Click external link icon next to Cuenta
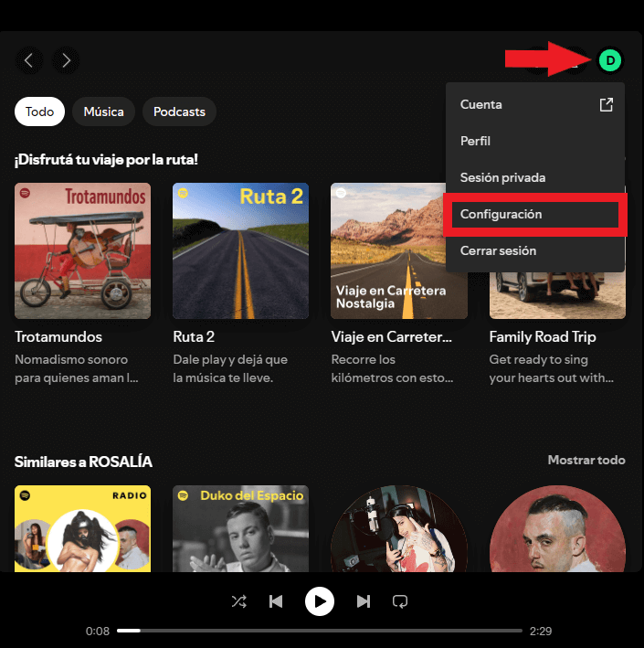Image resolution: width=644 pixels, height=648 pixels. click(x=606, y=104)
